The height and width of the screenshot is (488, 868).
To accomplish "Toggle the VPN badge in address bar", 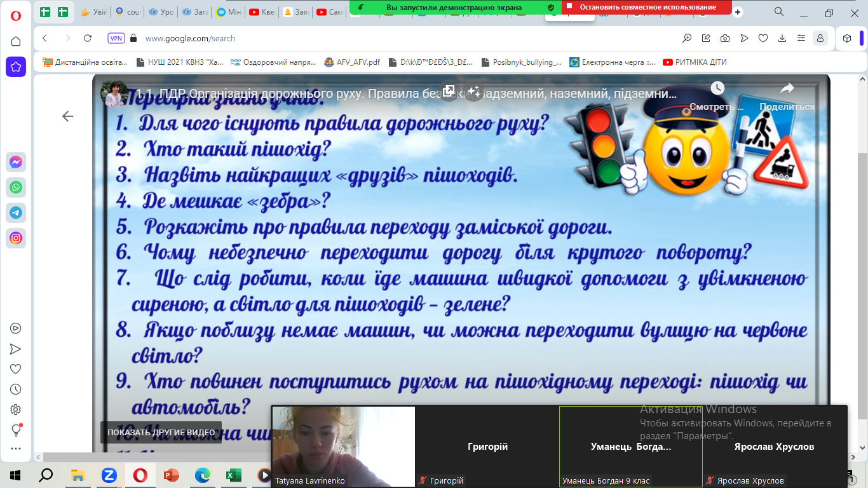I will pos(116,38).
